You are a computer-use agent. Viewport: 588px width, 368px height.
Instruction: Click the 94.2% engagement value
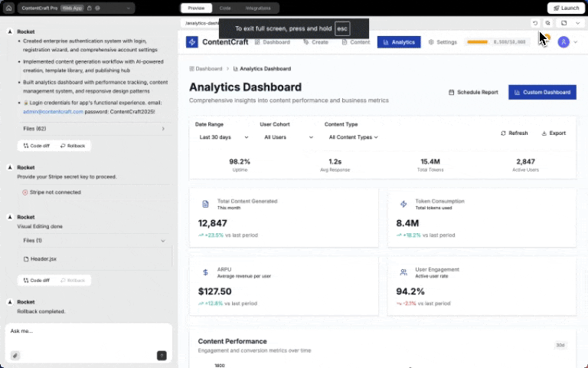tap(410, 292)
